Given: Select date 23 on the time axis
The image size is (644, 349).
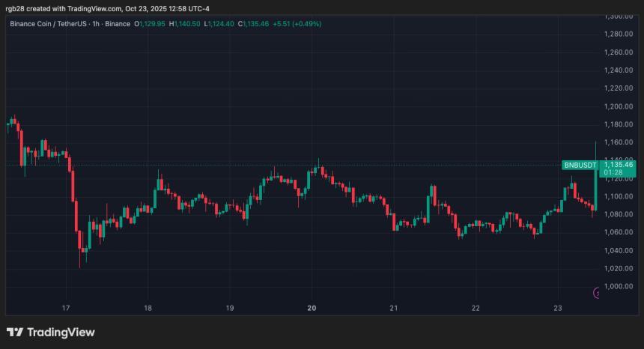Looking at the screenshot, I should pyautogui.click(x=558, y=308).
